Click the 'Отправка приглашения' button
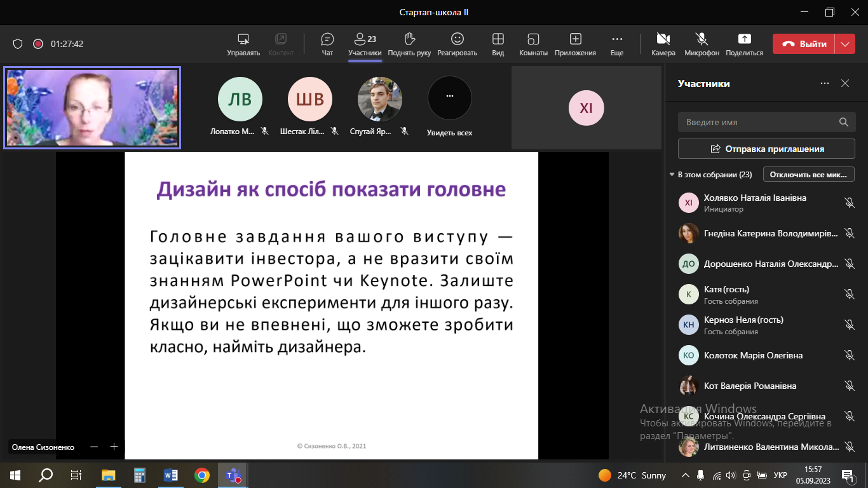The image size is (868, 488). (x=766, y=149)
